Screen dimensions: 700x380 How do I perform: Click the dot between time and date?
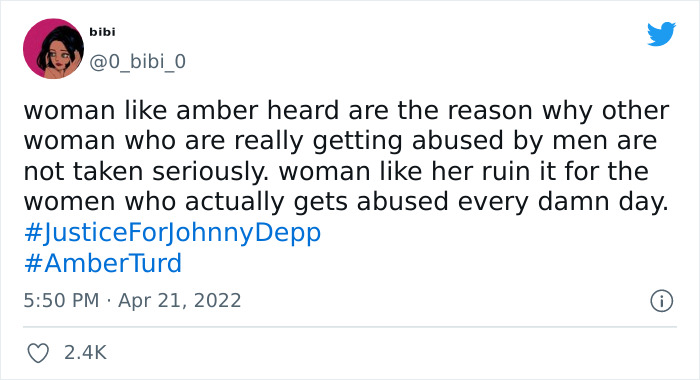coord(108,301)
